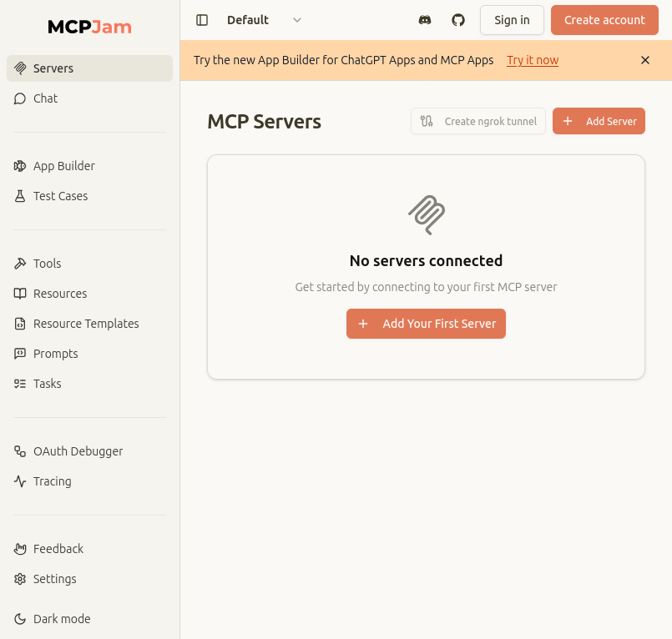672x639 pixels.
Task: Click the Settings gear icon
Action: click(x=20, y=579)
